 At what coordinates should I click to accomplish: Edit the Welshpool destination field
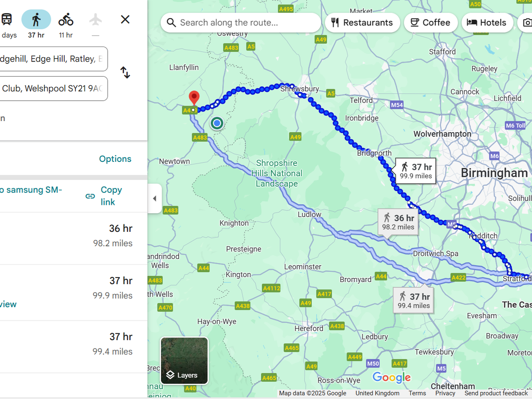52,89
